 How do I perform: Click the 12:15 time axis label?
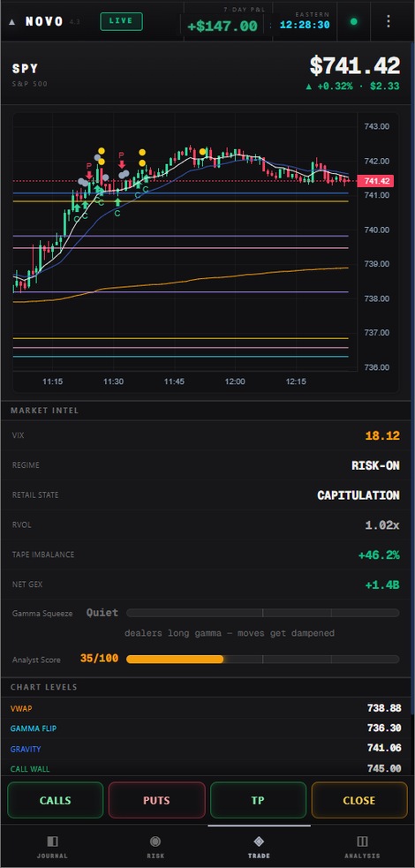(296, 381)
